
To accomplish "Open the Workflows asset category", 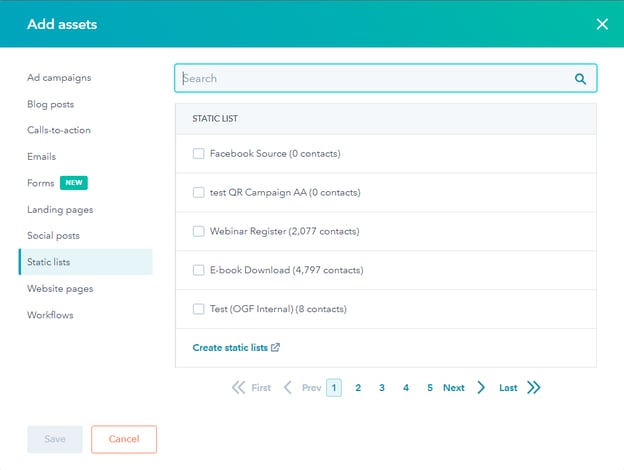I will 50,315.
